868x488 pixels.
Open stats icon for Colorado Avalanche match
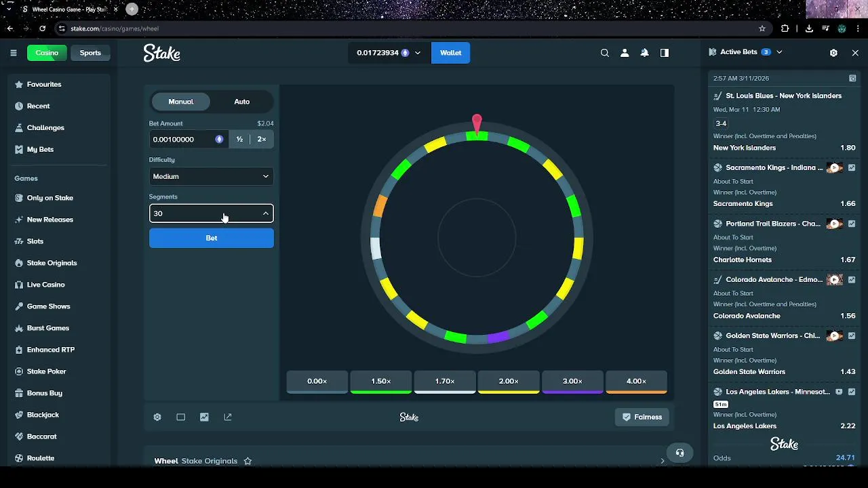852,280
